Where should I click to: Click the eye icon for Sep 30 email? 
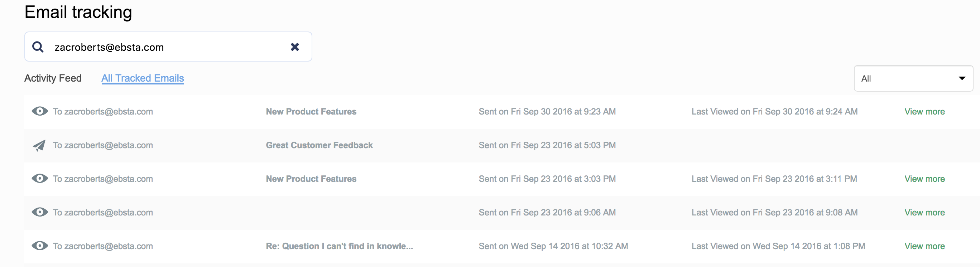pos(39,111)
